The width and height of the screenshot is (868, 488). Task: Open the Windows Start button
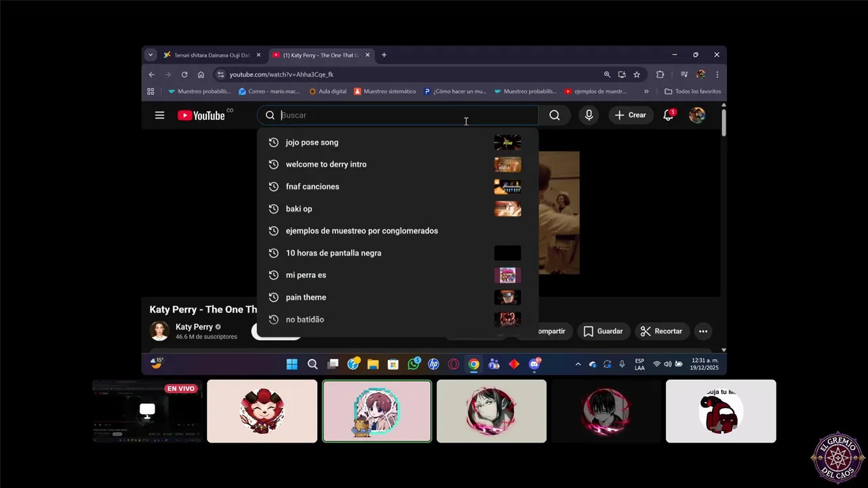292,364
